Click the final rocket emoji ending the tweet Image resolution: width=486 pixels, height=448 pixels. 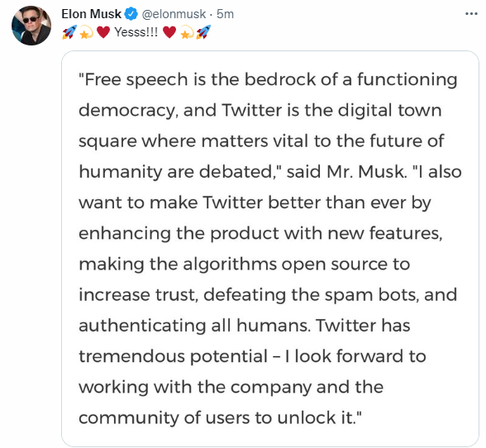[x=203, y=32]
